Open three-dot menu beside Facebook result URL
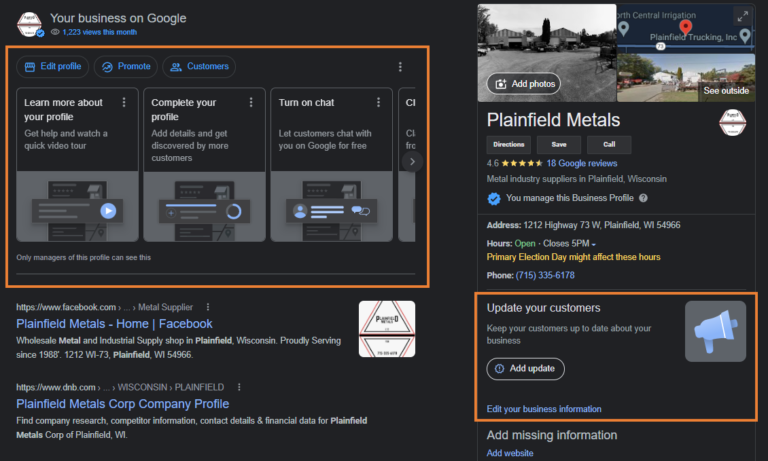The image size is (768, 461). pos(208,307)
